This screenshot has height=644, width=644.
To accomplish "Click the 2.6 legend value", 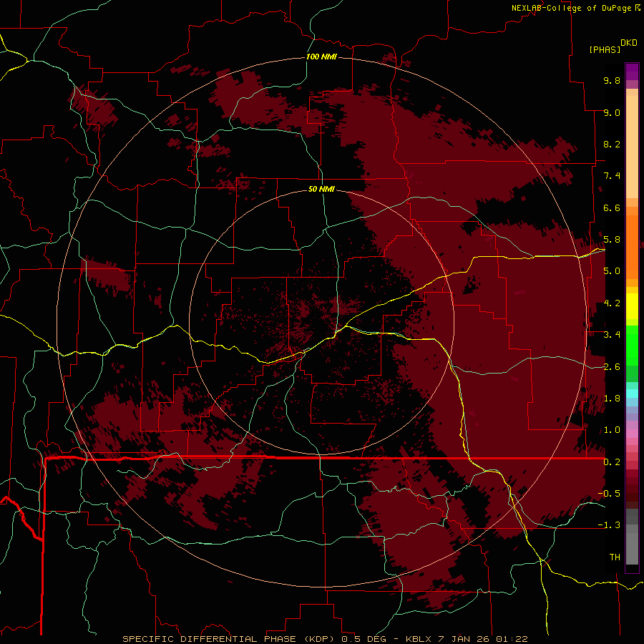I will tap(612, 366).
